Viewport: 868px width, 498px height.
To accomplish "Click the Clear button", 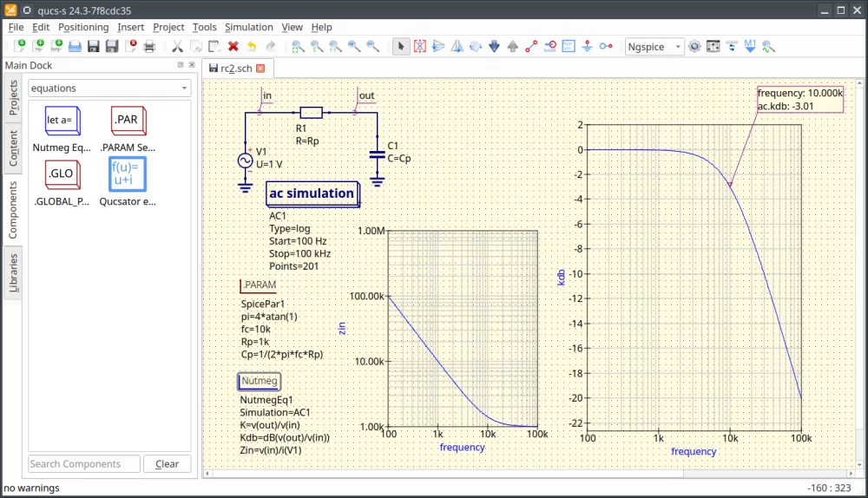I will (167, 463).
